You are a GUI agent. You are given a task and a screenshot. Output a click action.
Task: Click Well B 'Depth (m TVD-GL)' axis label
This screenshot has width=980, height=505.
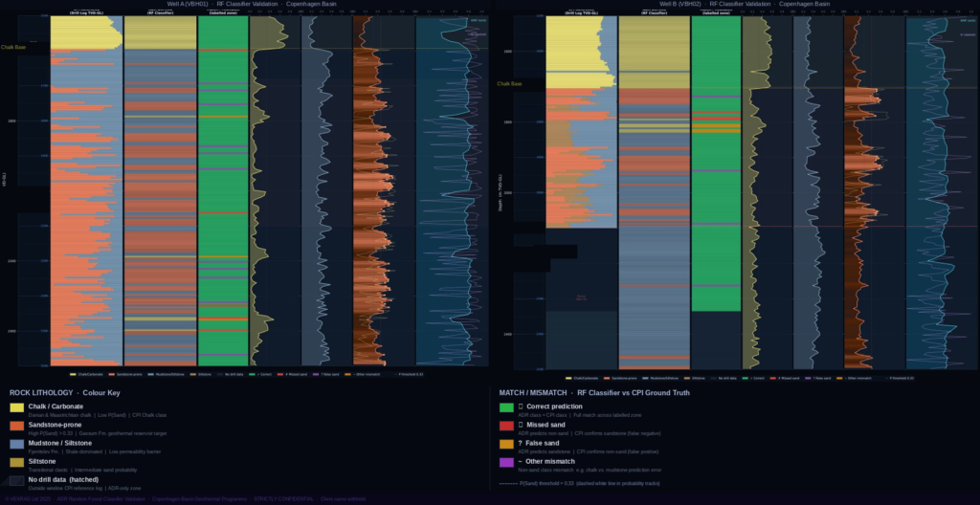pos(501,192)
